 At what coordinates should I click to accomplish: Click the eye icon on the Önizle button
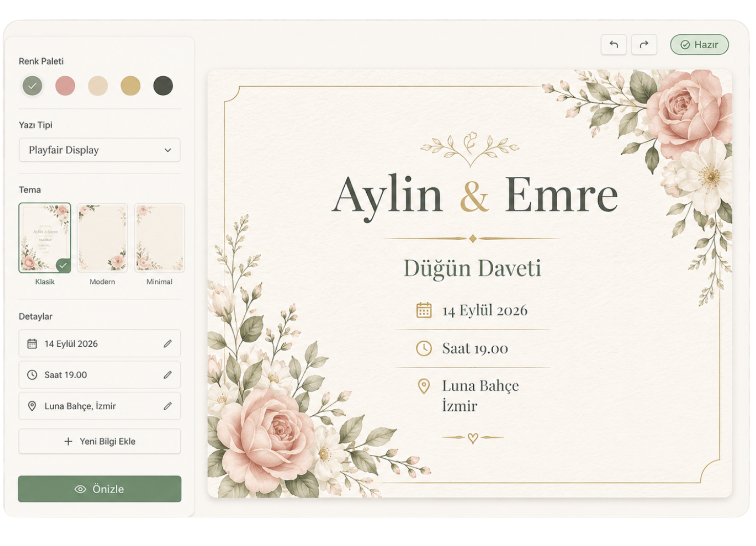80,489
